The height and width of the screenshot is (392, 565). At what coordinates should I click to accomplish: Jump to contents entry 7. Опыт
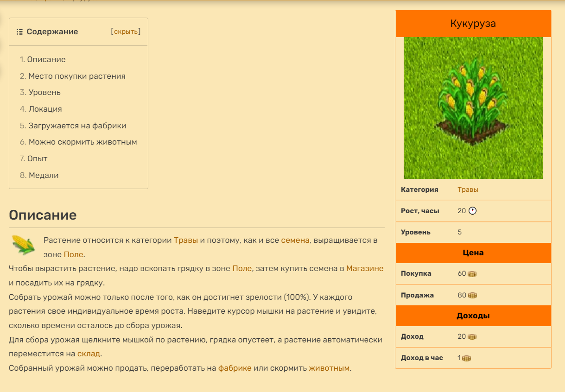(34, 158)
